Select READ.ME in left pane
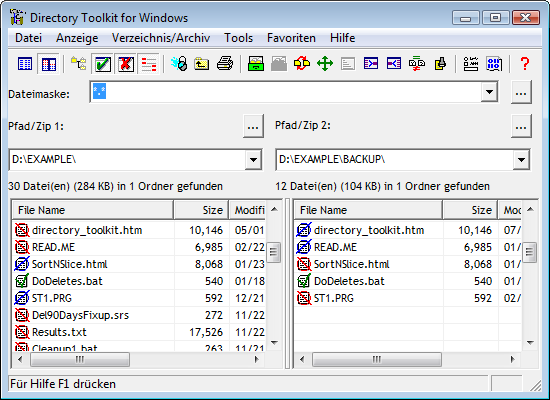 [53, 247]
